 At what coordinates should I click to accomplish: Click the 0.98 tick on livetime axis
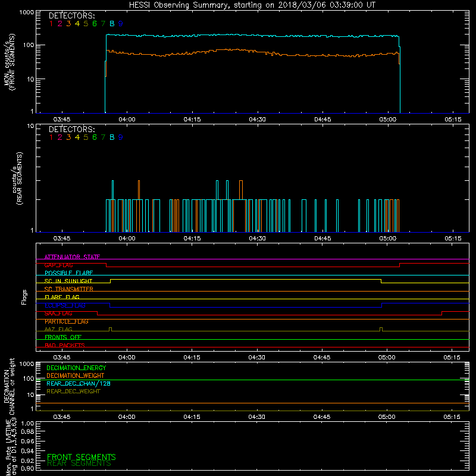(x=27, y=431)
